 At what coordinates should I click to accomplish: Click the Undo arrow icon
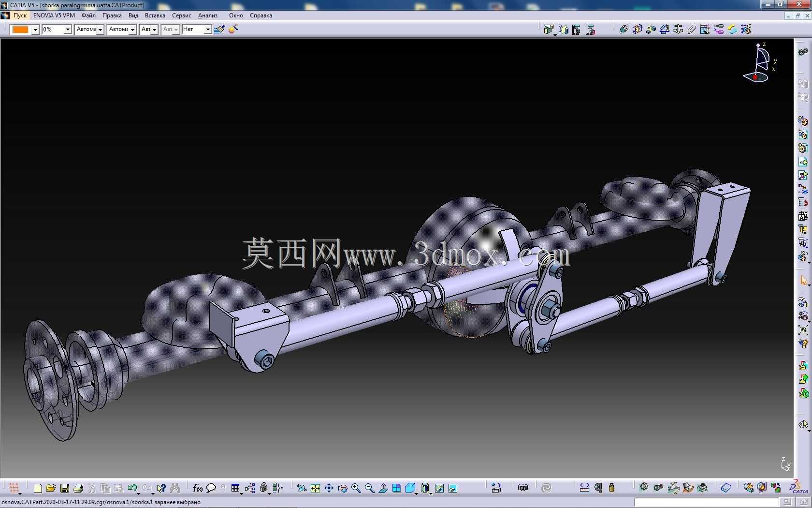click(x=132, y=488)
